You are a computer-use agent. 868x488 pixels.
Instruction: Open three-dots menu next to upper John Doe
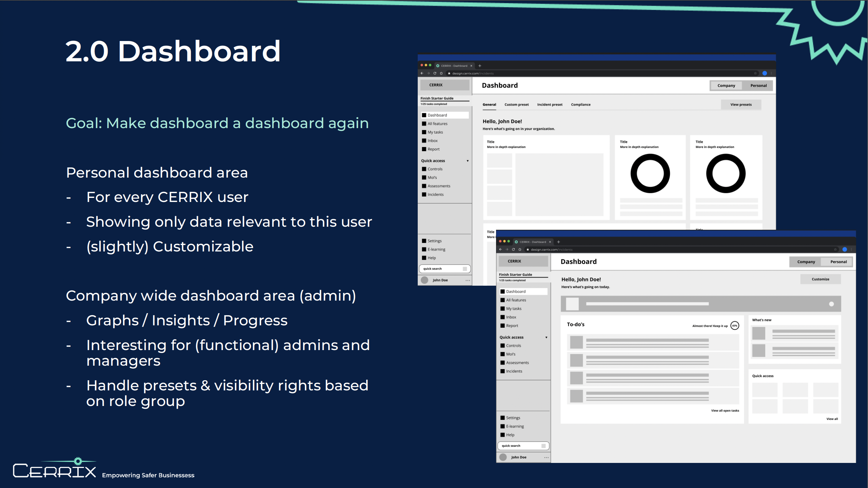(x=468, y=280)
